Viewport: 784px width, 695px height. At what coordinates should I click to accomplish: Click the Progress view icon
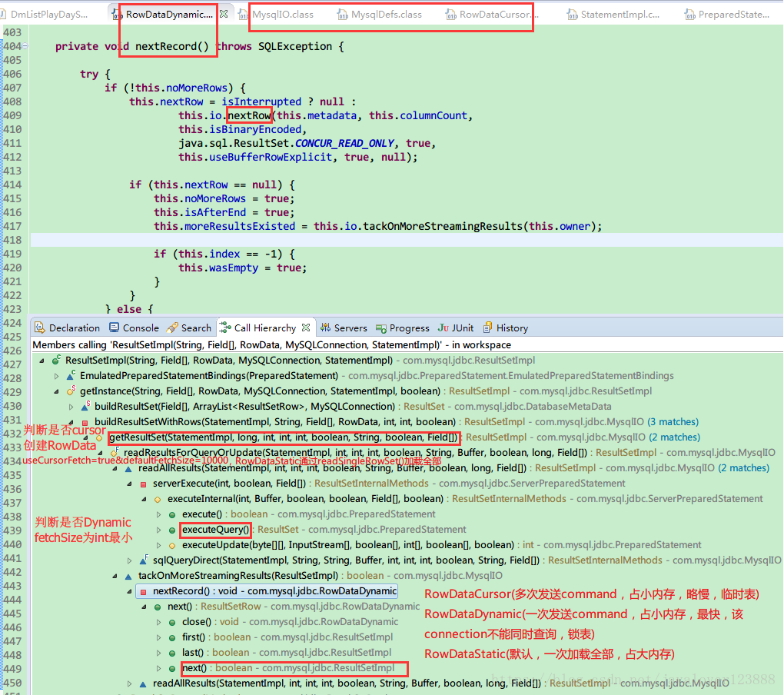381,328
